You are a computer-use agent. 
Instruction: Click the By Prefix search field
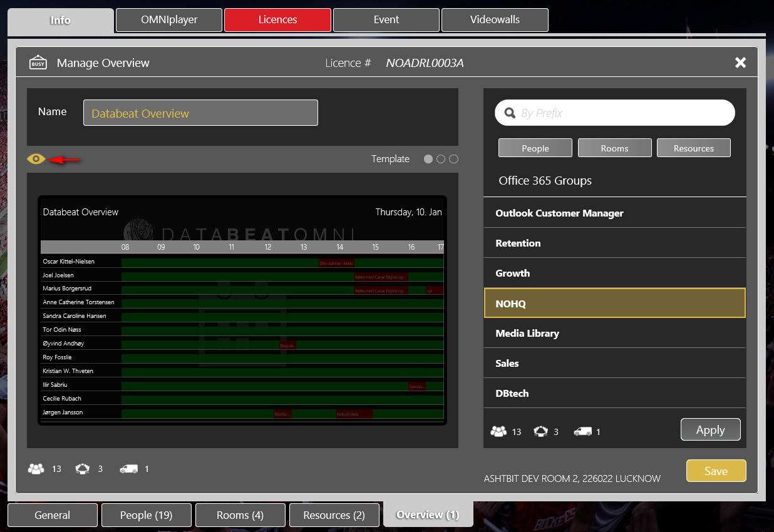tap(615, 113)
